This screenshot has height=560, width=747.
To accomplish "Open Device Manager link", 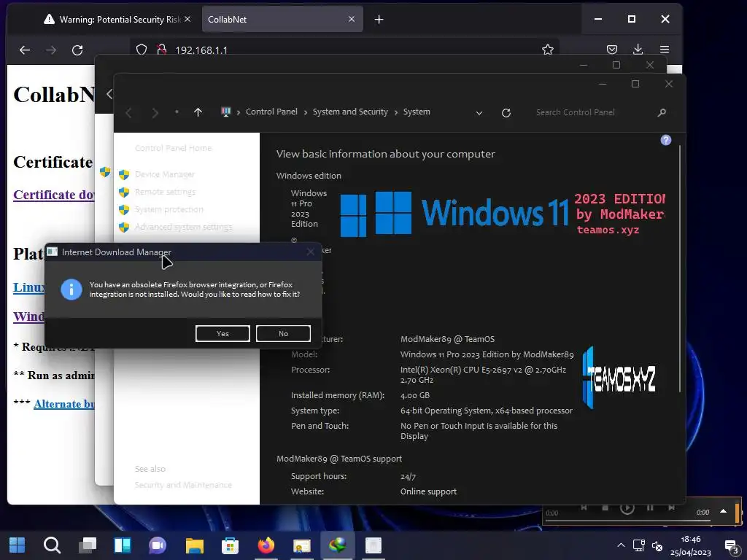I will click(165, 174).
